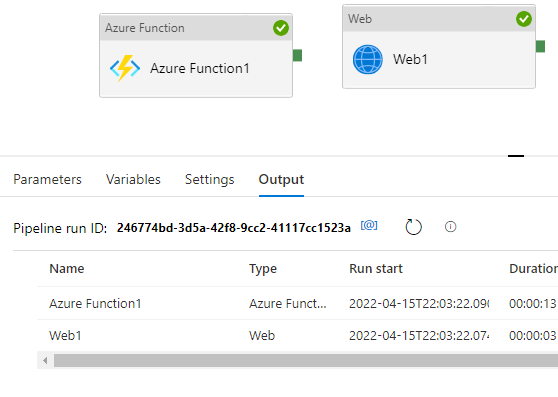Click green success checkmark on Web activity
Viewport: 558px width, 397px height.
coord(524,19)
